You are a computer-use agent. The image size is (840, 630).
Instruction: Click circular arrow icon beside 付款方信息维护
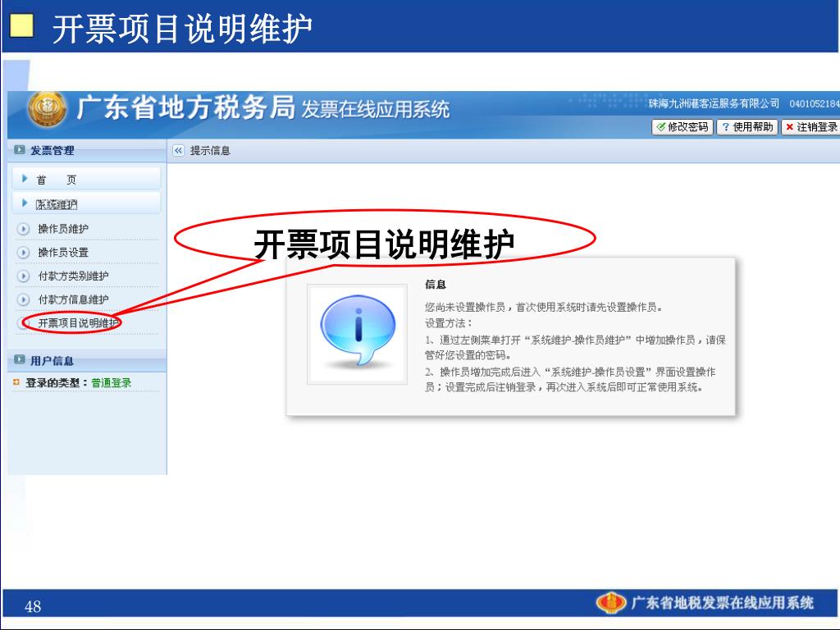tap(23, 299)
